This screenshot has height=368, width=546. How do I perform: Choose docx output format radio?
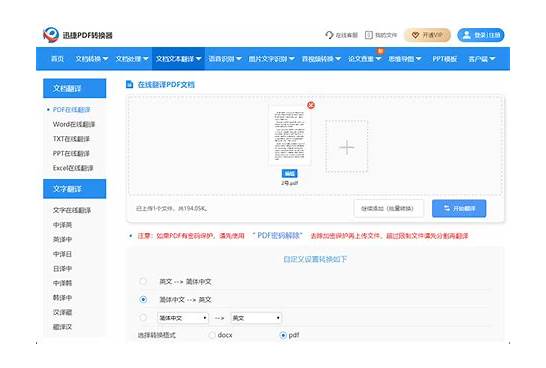pyautogui.click(x=212, y=335)
